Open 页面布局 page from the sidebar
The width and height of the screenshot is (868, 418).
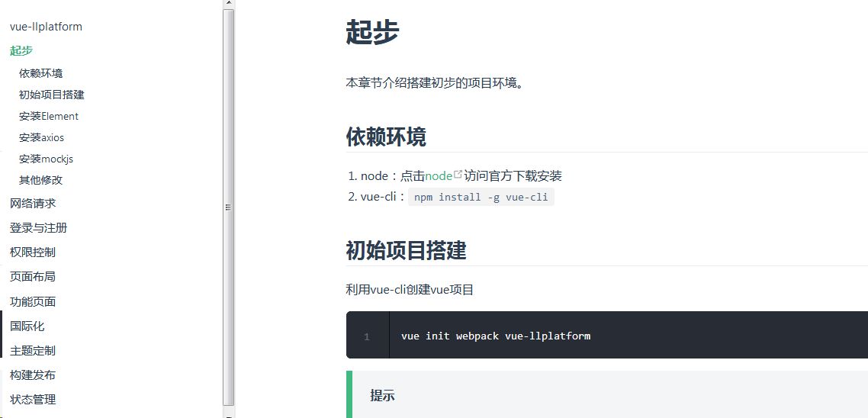[x=33, y=277]
